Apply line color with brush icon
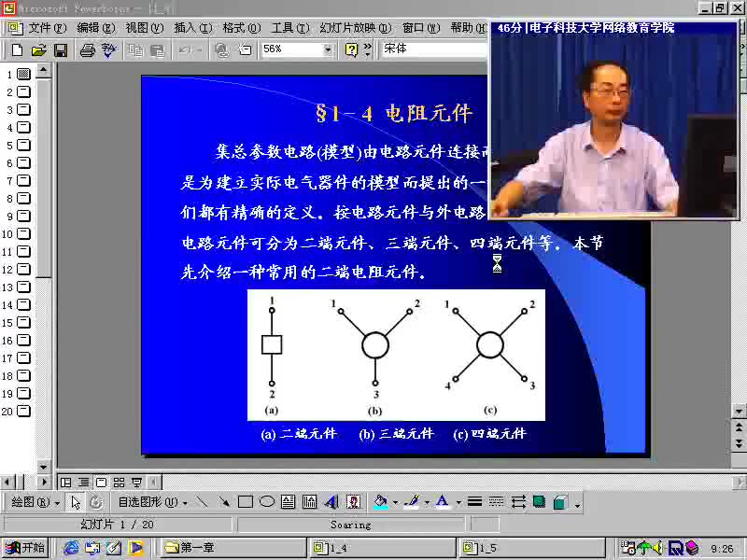Screen dimensions: 747x560 (412, 501)
